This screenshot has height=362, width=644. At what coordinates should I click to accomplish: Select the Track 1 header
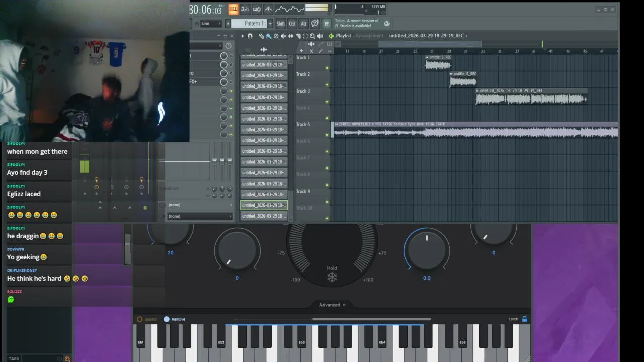coord(312,62)
